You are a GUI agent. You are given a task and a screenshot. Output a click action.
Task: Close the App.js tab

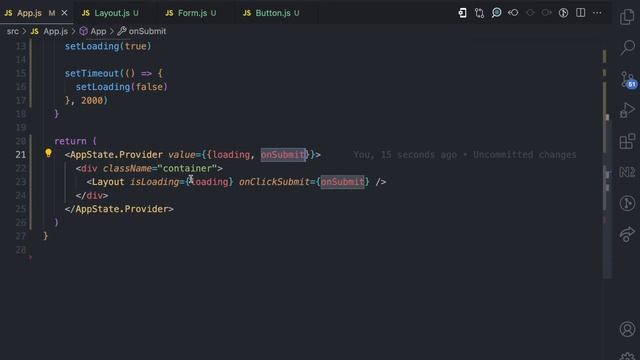64,13
